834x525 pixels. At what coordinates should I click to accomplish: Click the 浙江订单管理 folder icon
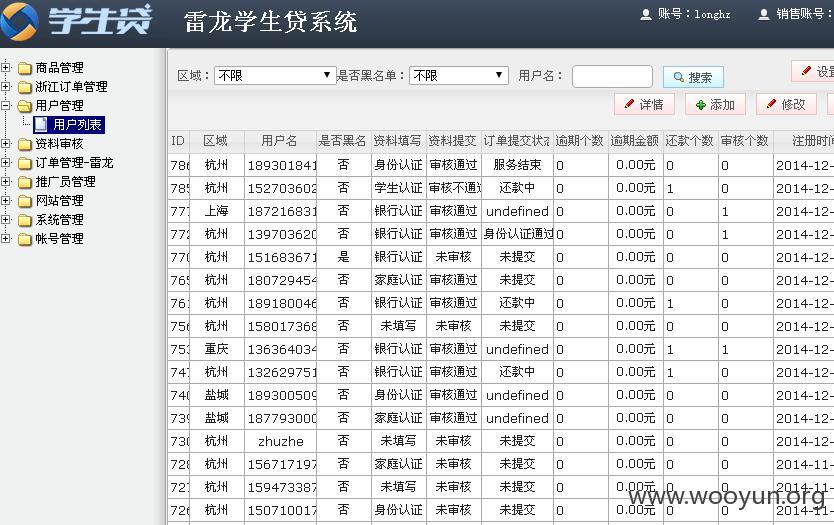pyautogui.click(x=24, y=87)
